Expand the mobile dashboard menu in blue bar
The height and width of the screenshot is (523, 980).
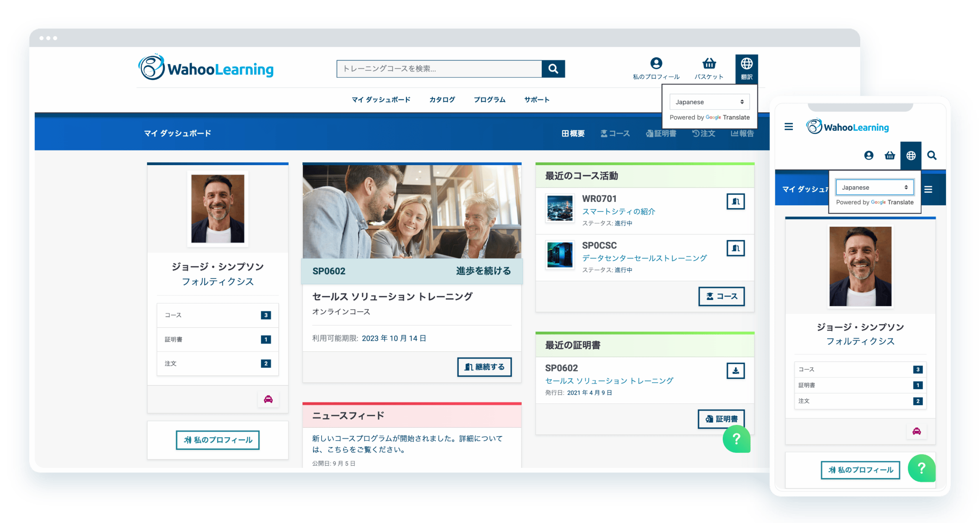pyautogui.click(x=928, y=189)
